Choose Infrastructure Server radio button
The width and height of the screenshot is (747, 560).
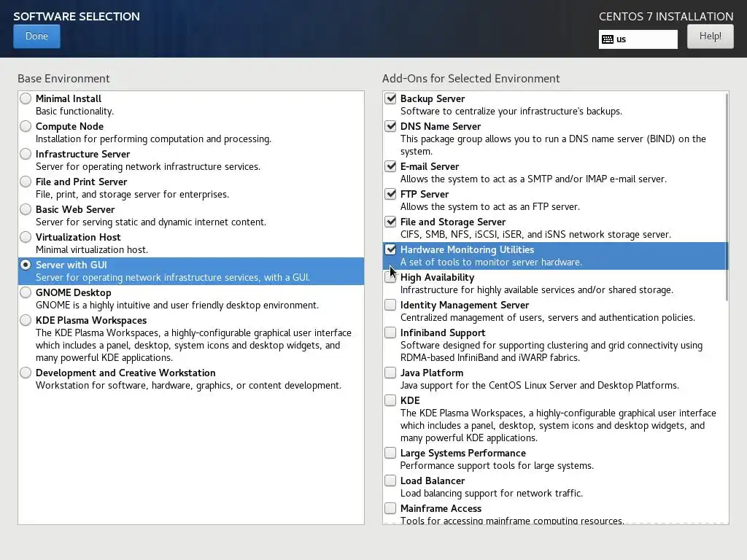26,154
